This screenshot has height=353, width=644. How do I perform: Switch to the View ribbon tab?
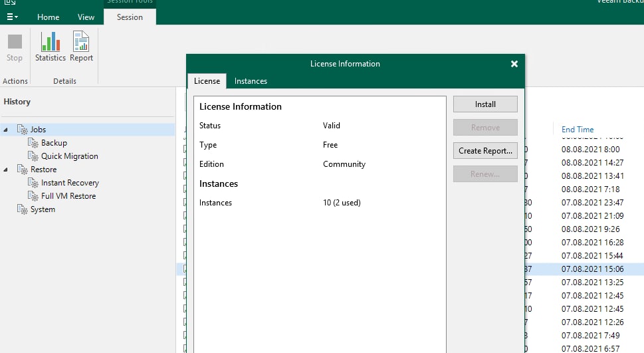(86, 17)
